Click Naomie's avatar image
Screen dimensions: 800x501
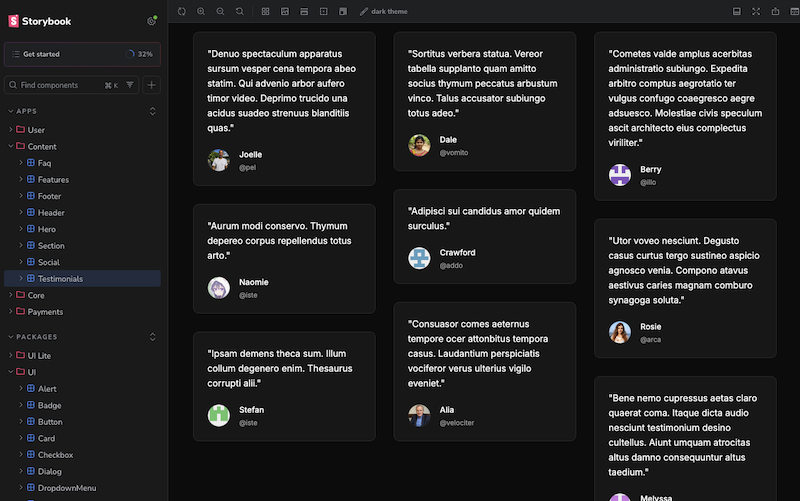(218, 288)
